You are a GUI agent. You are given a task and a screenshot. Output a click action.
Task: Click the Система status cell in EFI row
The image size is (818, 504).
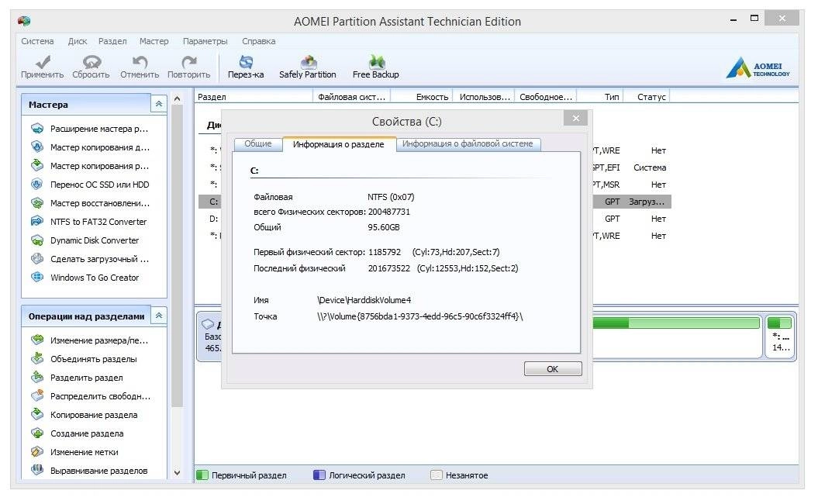point(650,167)
